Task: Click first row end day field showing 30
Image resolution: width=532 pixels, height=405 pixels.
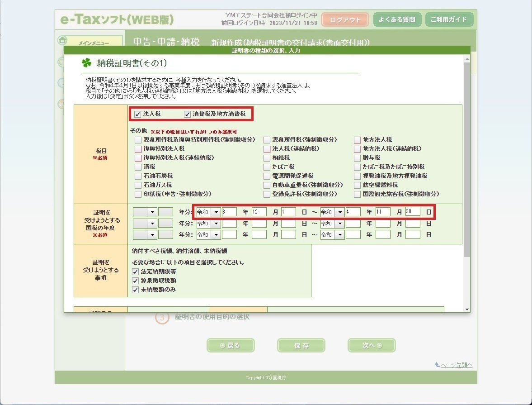Action: [x=413, y=212]
